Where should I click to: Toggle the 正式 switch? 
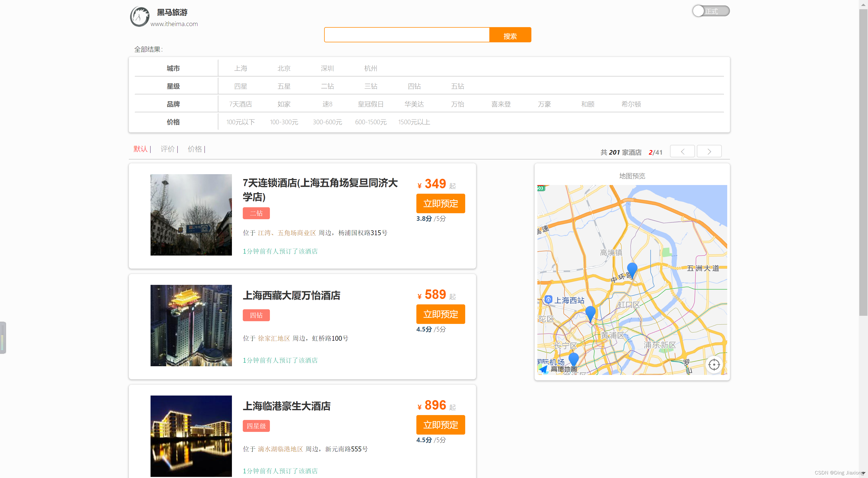[x=711, y=11]
